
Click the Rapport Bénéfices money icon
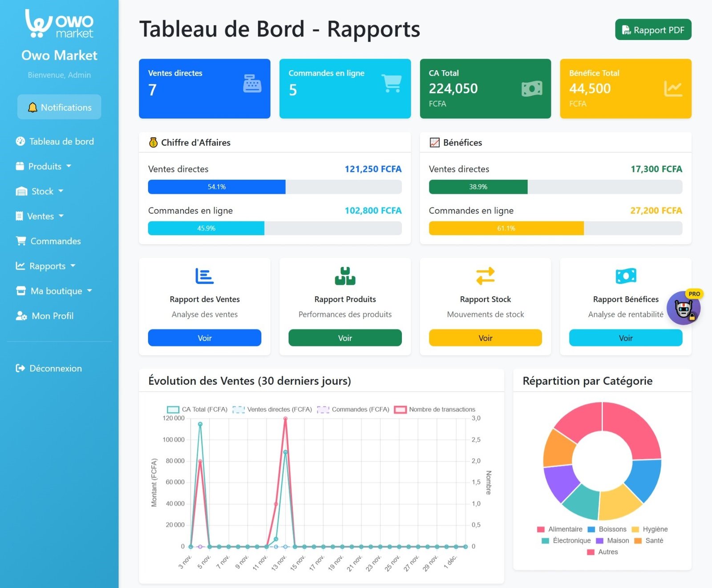(626, 276)
